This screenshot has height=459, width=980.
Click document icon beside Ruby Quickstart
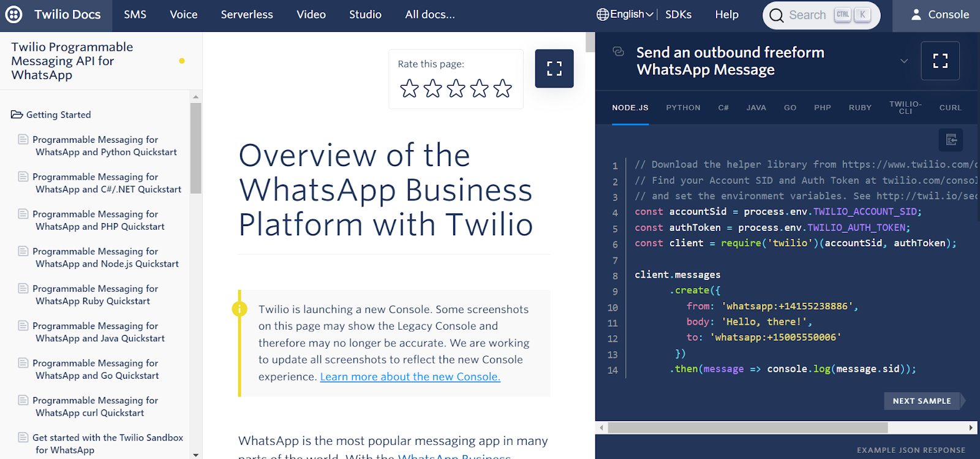23,289
